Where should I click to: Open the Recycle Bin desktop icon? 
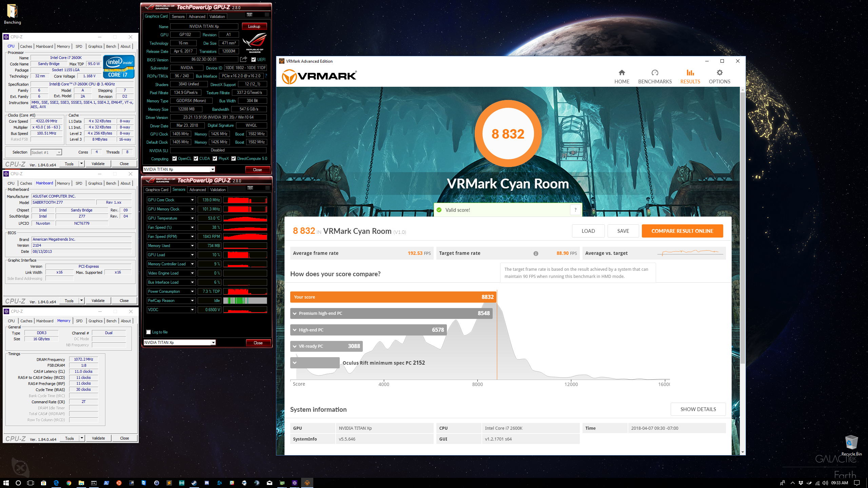(x=851, y=445)
